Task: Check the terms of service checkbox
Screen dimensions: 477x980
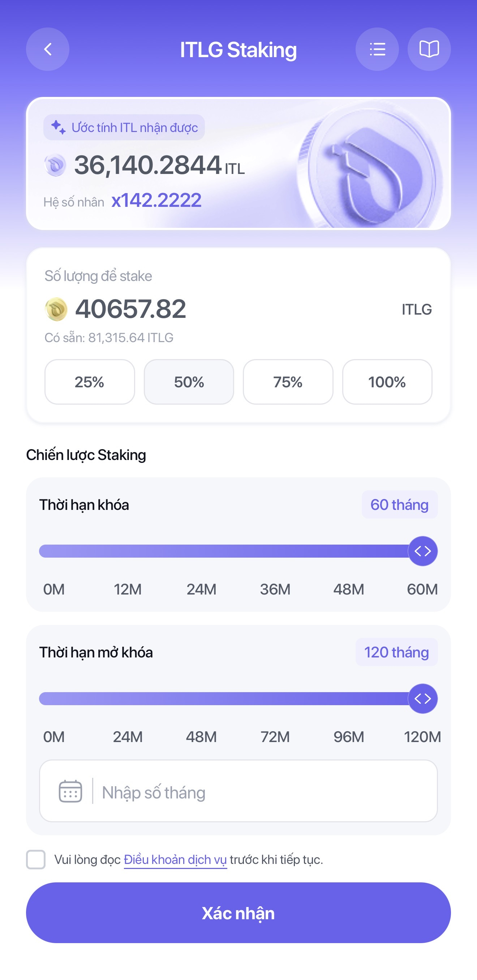Action: (x=36, y=860)
